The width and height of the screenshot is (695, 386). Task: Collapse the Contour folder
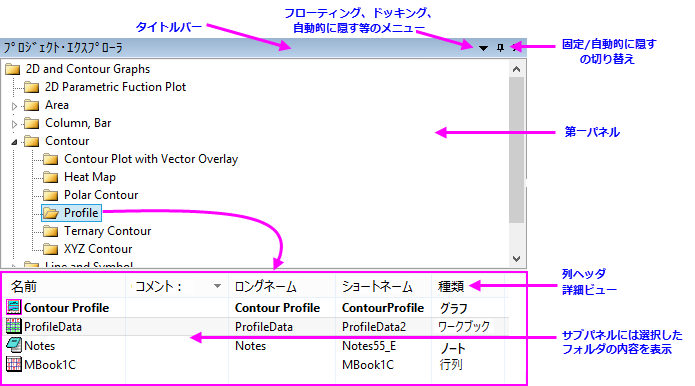click(x=14, y=142)
